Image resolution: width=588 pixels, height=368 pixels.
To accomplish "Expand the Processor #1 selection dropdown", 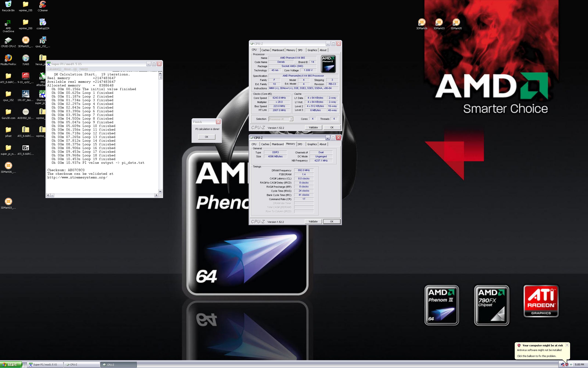I will (x=291, y=119).
